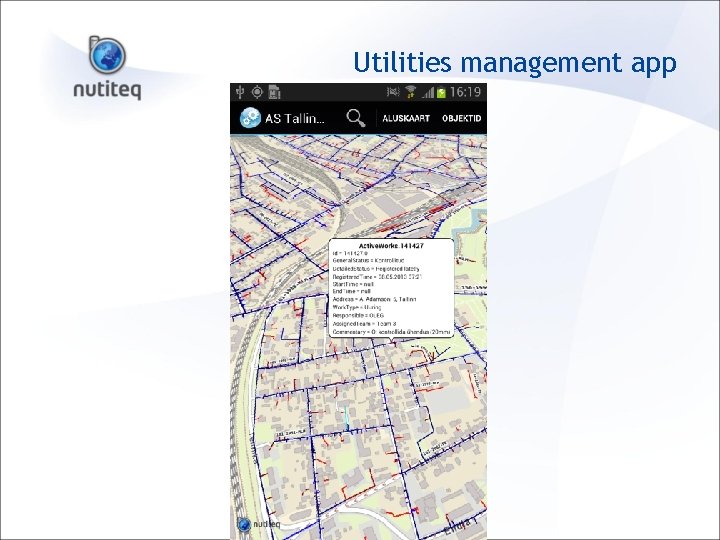This screenshot has width=720, height=540.
Task: Click the 'Utilities management app' slide title
Action: click(x=515, y=62)
